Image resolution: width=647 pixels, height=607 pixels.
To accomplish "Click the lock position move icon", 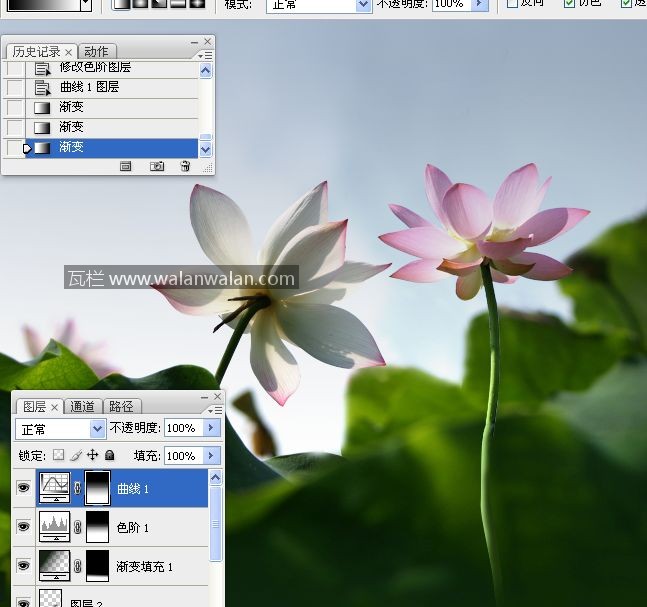I will point(93,455).
